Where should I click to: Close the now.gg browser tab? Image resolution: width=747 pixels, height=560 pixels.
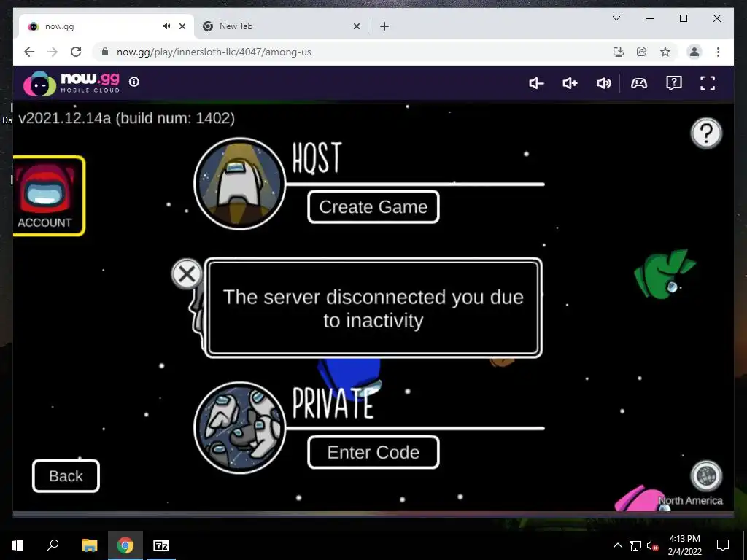(x=182, y=26)
